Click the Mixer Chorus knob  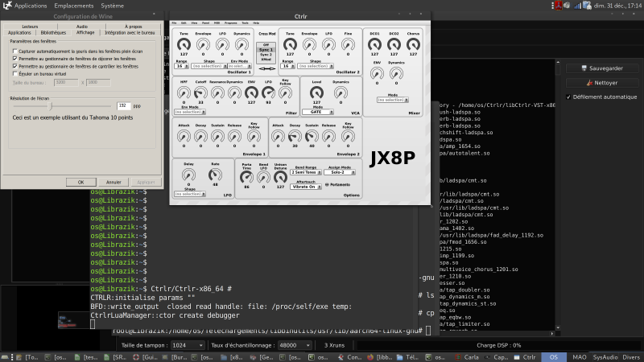413,44
